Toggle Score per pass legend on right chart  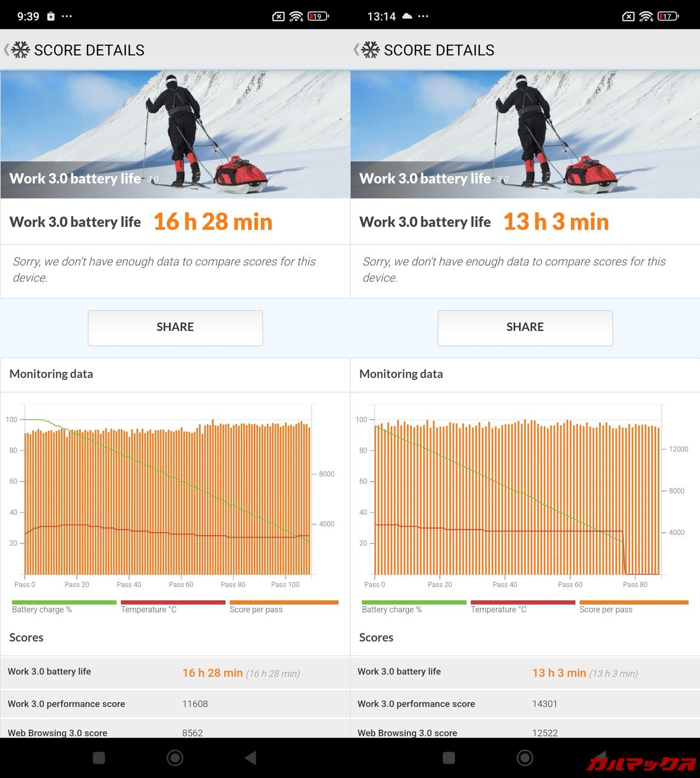click(x=633, y=606)
